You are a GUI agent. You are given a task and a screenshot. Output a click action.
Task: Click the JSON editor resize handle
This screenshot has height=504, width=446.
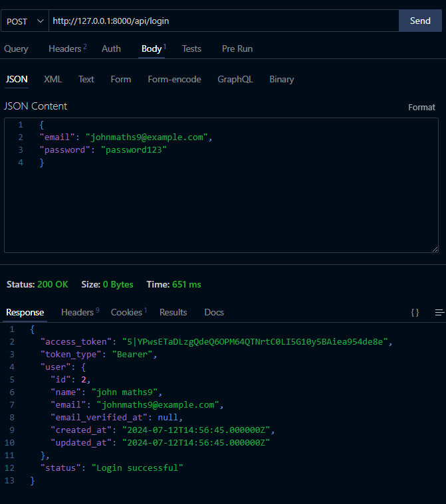(x=435, y=249)
